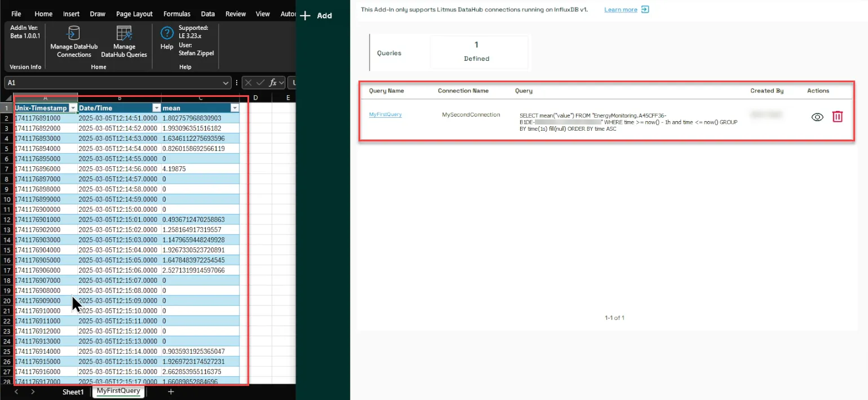Select the cell with 2025-03-05T12:15:00.0000

(119, 209)
